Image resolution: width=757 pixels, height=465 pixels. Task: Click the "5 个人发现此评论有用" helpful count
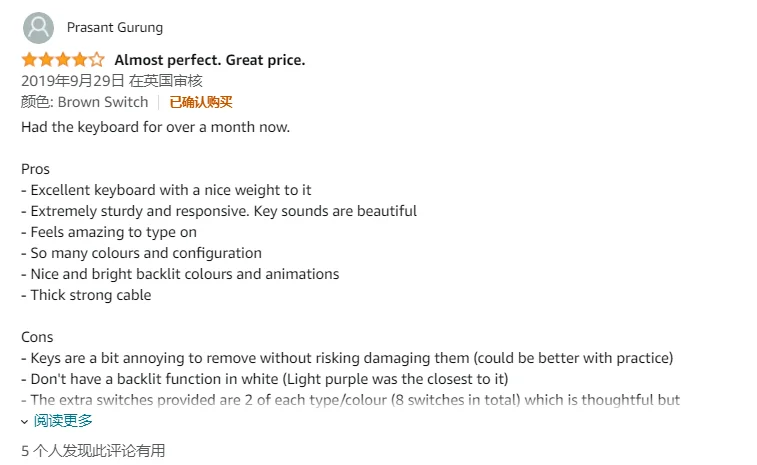pos(93,451)
